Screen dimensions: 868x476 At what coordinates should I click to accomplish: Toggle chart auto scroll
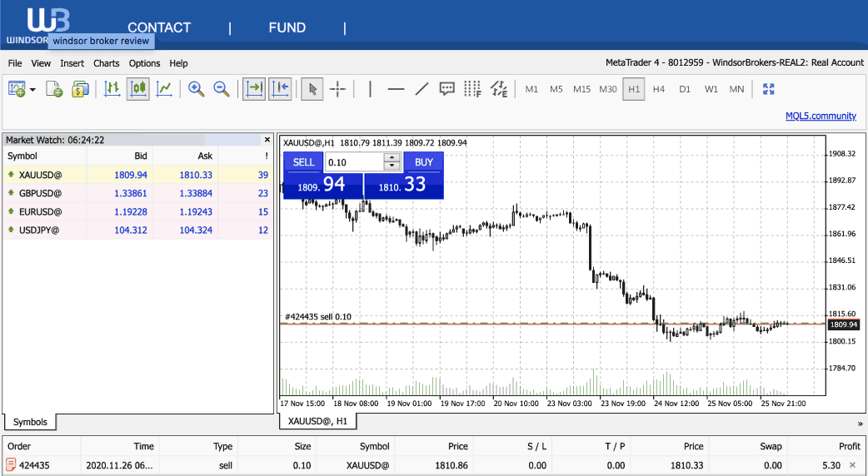pos(254,88)
